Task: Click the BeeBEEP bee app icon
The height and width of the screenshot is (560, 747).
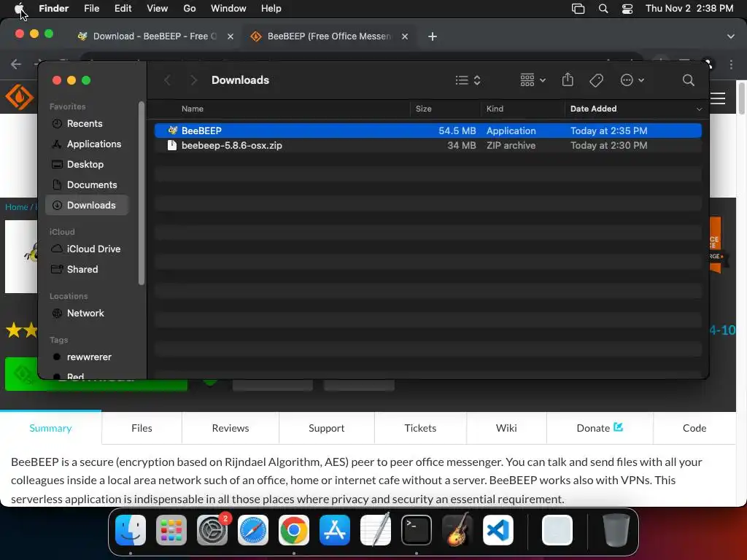Action: coord(172,130)
